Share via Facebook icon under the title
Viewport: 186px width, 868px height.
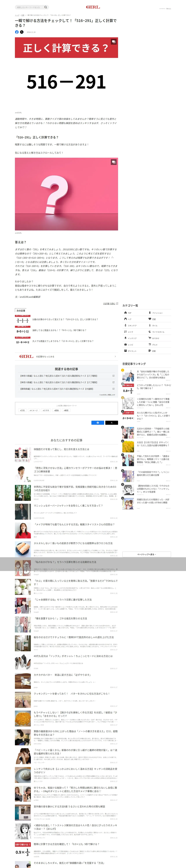(x=17, y=32)
